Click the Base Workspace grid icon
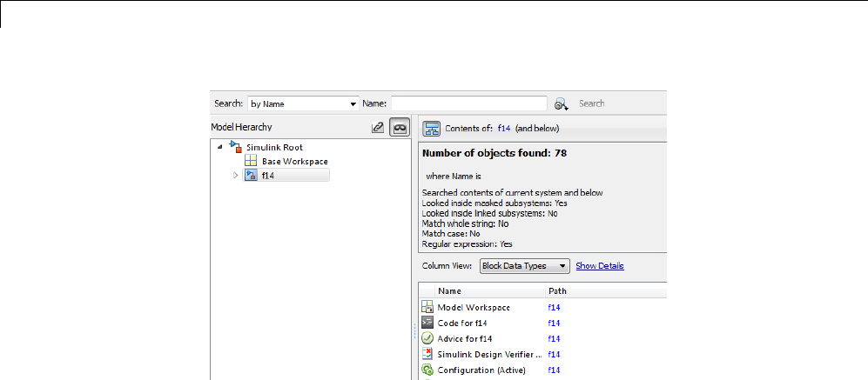Viewport: 868px width, 380px height. (x=251, y=161)
